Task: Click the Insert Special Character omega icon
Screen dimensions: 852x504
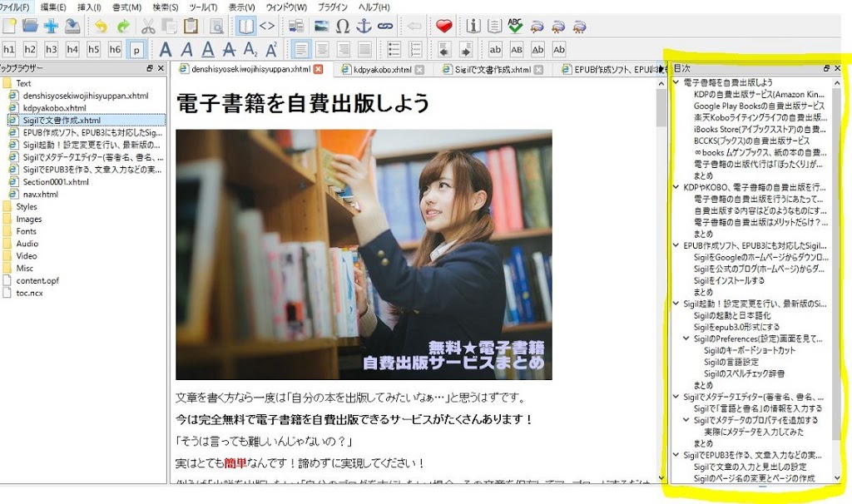Action: pos(342,26)
